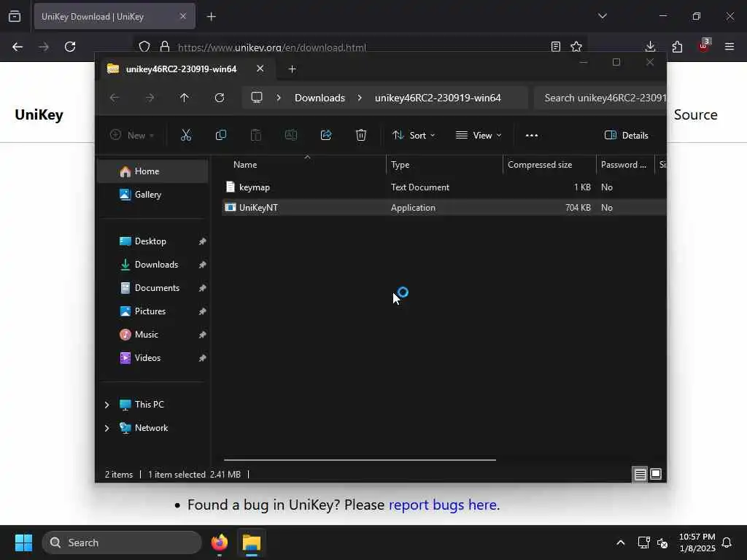
Task: Select Gallery in the navigation pane
Action: pos(152,194)
